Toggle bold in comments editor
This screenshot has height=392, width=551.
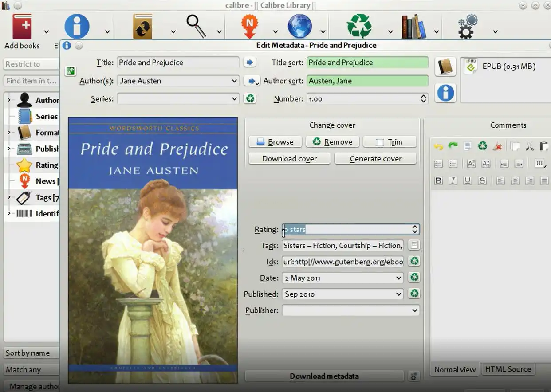[438, 180]
